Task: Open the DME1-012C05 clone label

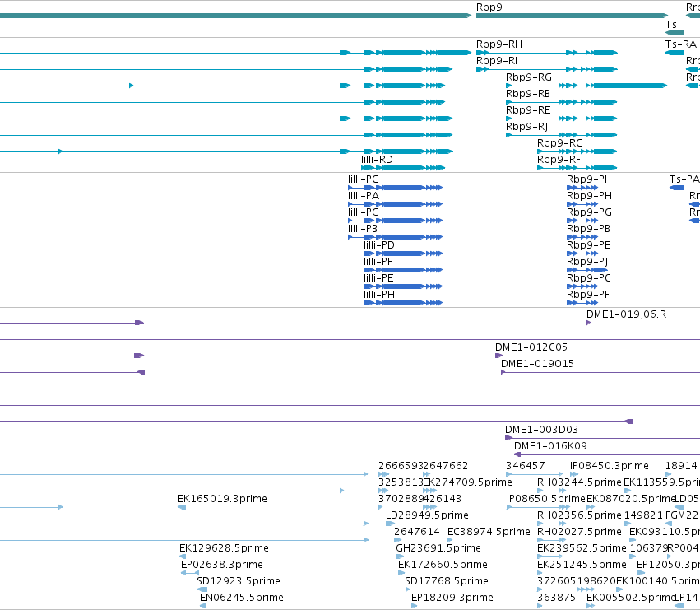Action: pyautogui.click(x=531, y=347)
